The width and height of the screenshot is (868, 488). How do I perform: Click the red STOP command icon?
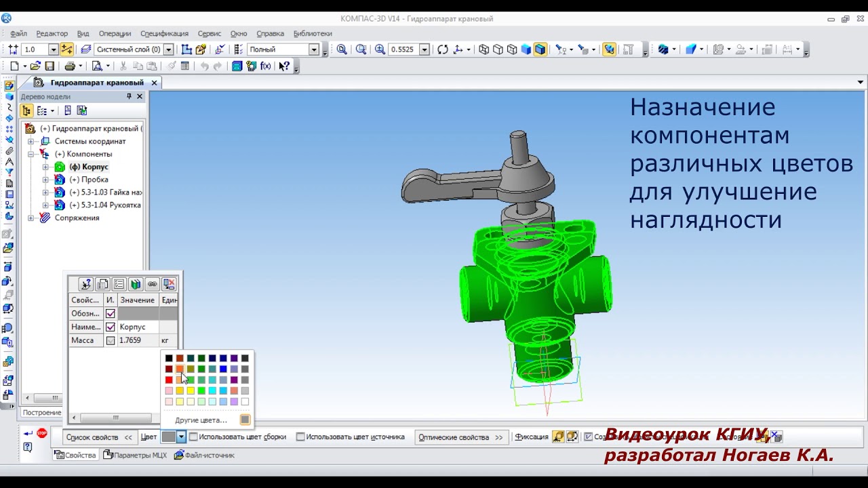pyautogui.click(x=42, y=433)
